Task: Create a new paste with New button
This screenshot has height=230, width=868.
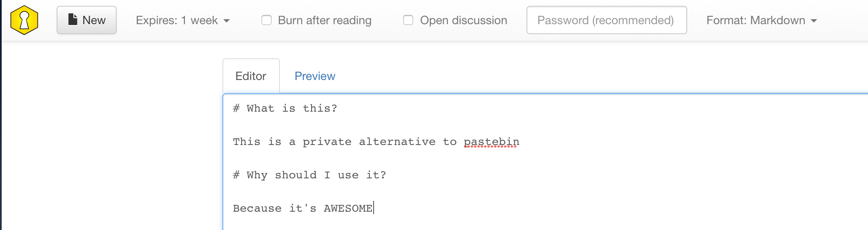Action: point(87,20)
